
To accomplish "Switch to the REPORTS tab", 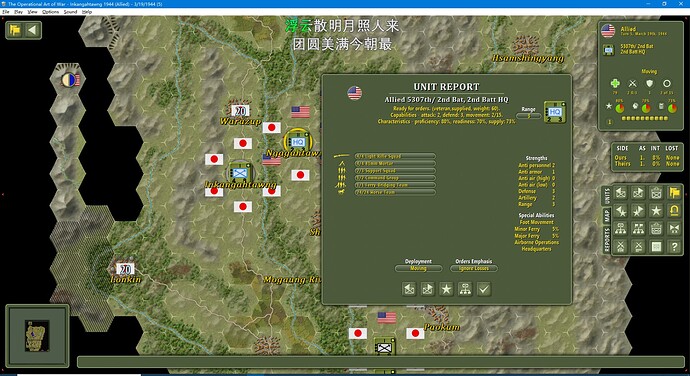I will (x=607, y=240).
